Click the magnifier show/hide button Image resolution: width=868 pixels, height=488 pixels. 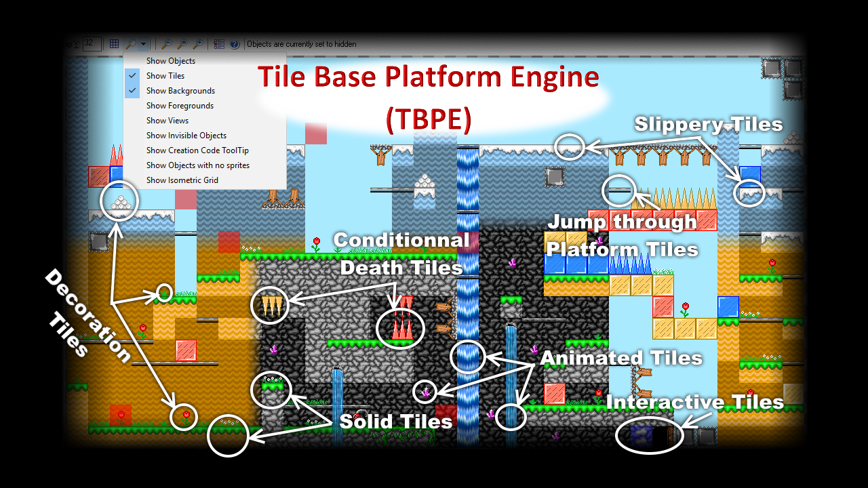[131, 44]
